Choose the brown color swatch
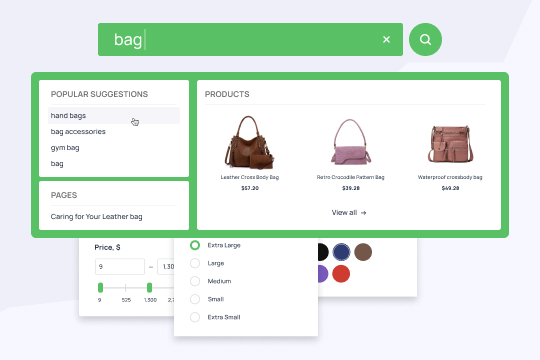This screenshot has height=360, width=540. (x=363, y=252)
